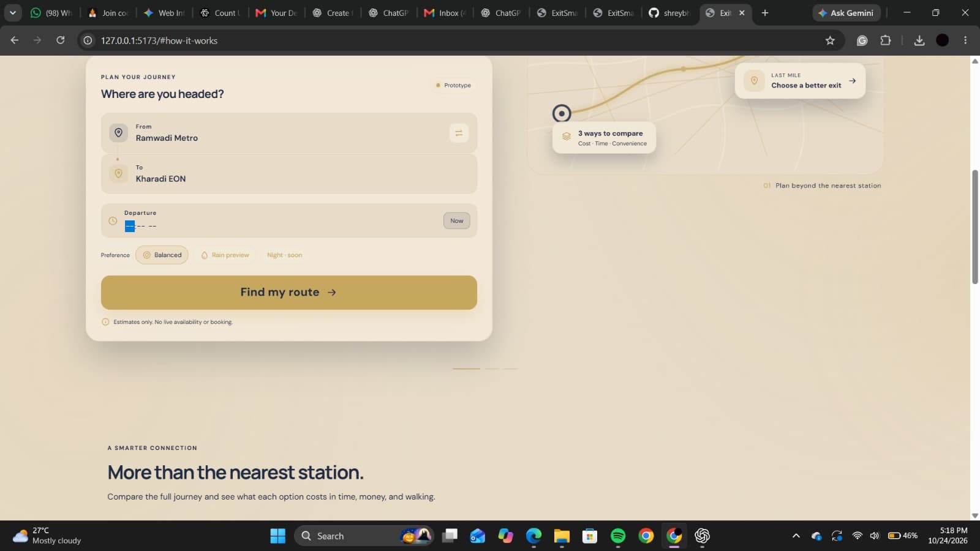The width and height of the screenshot is (980, 551).
Task: Click the Find my route button
Action: (289, 292)
